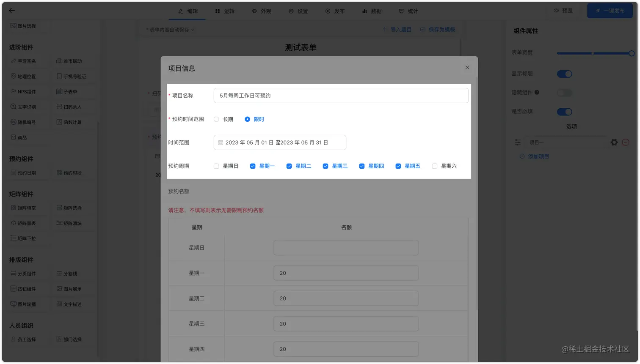Add the 图片轮播 component

tap(23, 304)
